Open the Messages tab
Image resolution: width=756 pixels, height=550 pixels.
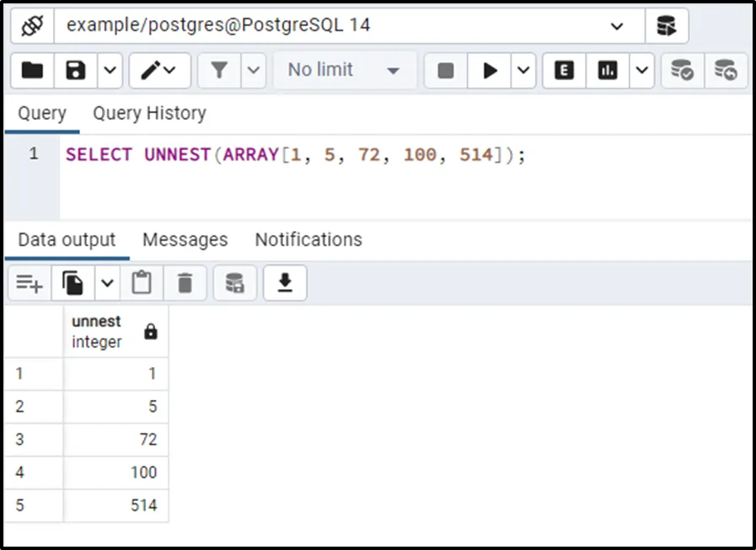coord(185,240)
